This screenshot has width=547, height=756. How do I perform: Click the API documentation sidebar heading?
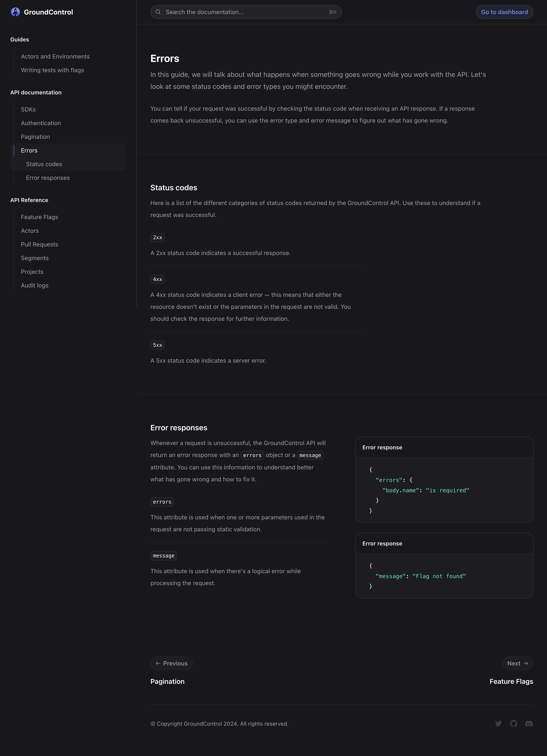36,92
